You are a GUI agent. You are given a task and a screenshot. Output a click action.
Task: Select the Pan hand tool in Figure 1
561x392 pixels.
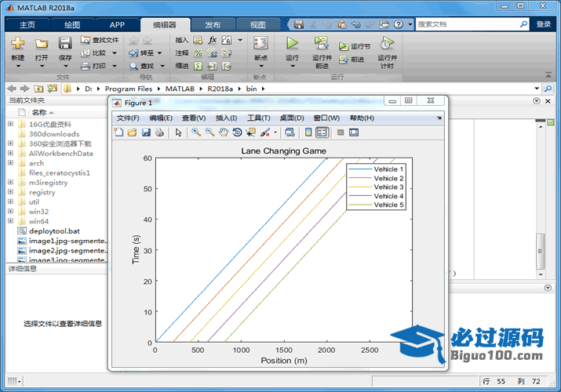pos(224,132)
